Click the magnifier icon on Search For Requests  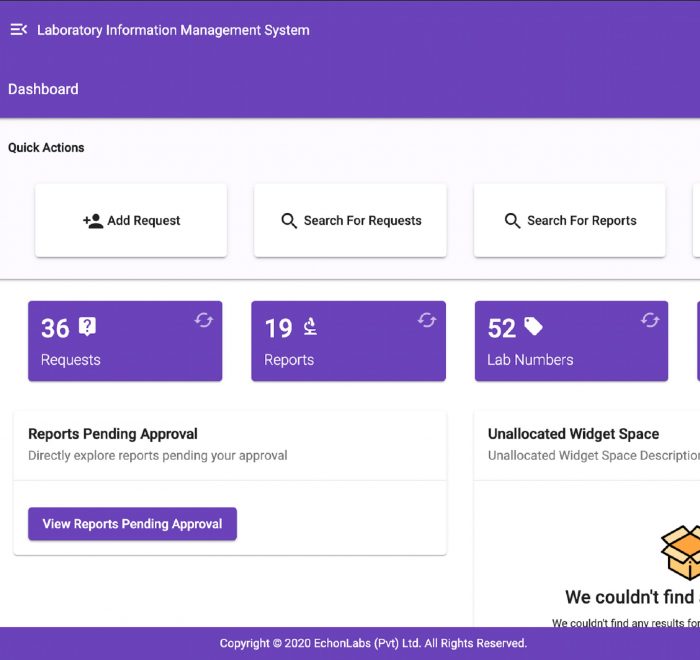[289, 221]
